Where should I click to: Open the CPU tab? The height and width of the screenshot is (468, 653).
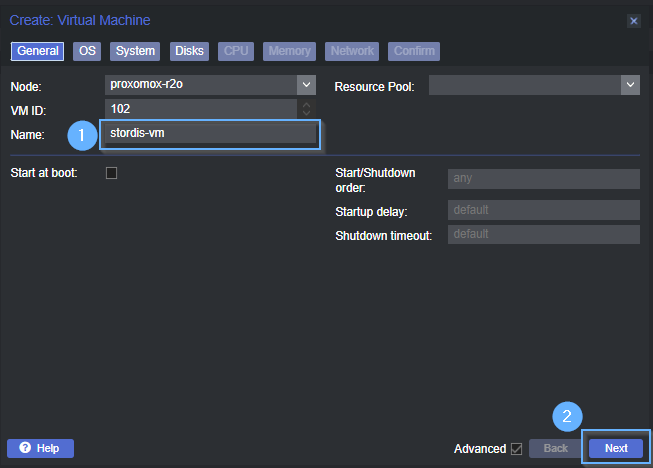pos(236,51)
